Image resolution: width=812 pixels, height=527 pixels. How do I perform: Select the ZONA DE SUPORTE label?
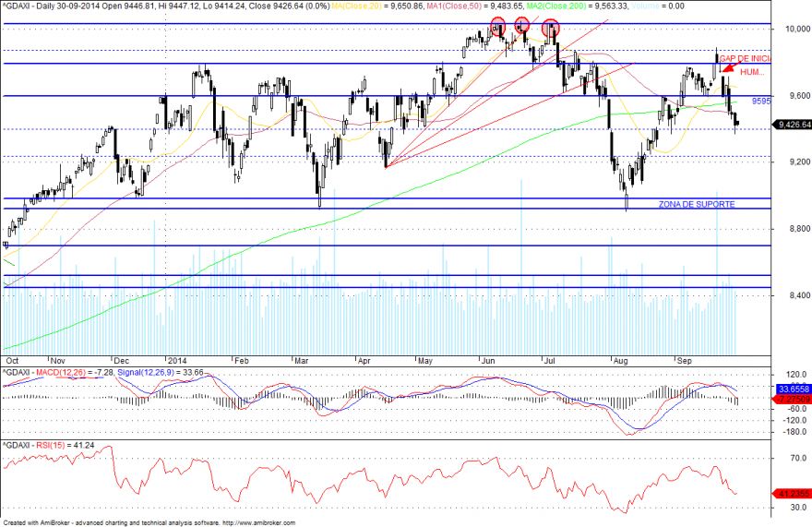click(697, 204)
